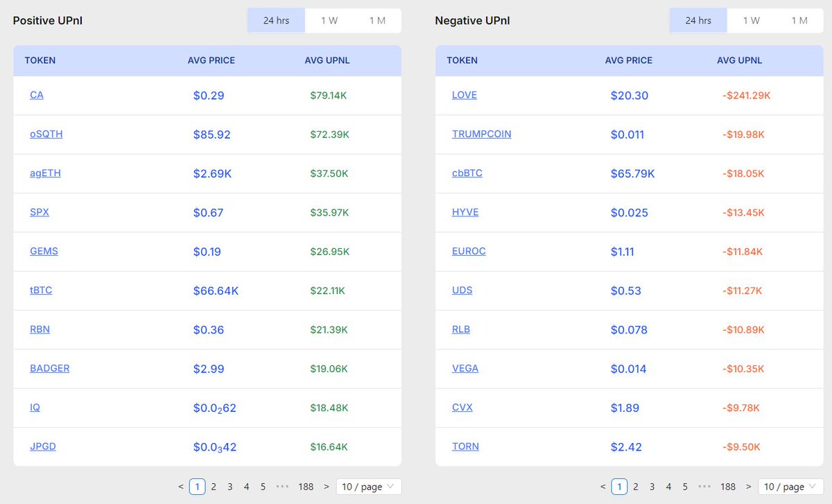This screenshot has width=832, height=504.
Task: Open the EUROC token link
Action: click(469, 251)
